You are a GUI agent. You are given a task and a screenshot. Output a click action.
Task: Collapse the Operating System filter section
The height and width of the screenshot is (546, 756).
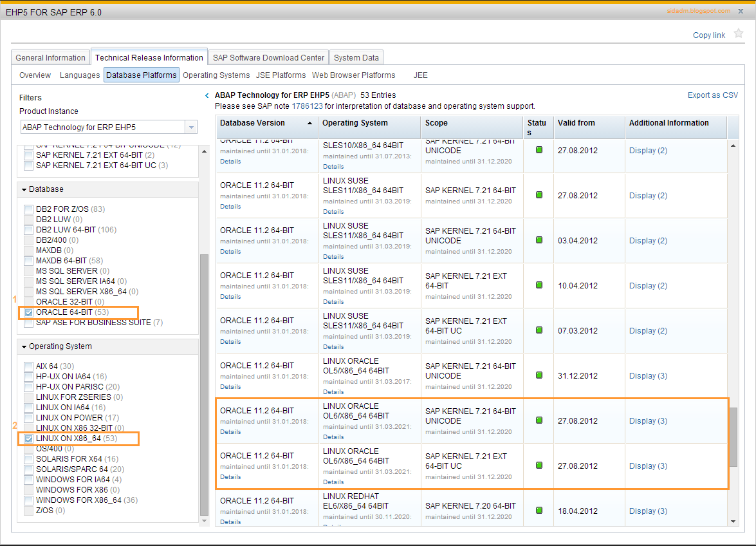click(23, 347)
